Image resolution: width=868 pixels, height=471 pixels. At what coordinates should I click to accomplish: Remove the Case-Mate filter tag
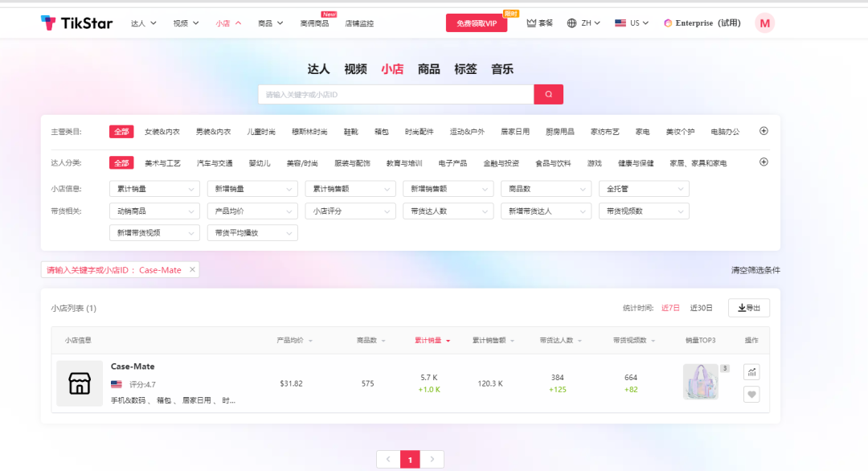tap(192, 270)
